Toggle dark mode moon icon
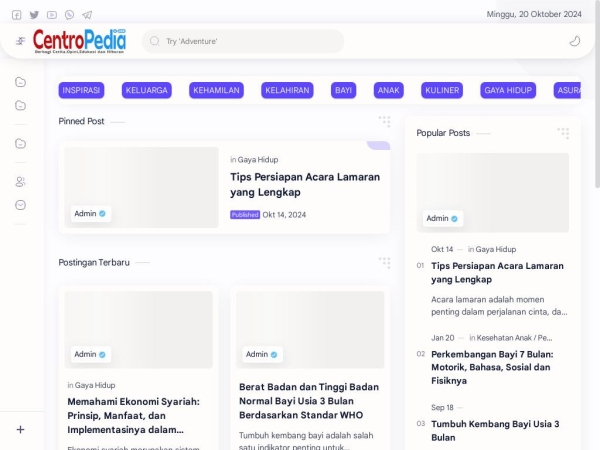Image resolution: width=600 pixels, height=450 pixels. [x=575, y=41]
